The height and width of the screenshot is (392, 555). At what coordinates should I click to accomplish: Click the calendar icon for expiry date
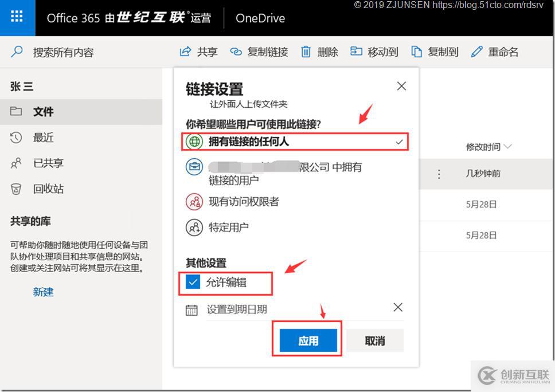click(x=191, y=310)
